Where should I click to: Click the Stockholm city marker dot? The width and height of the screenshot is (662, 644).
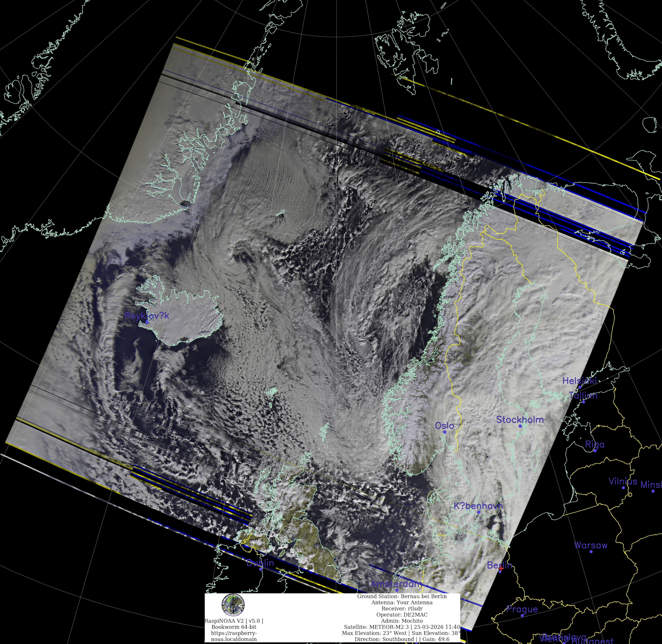pos(520,426)
